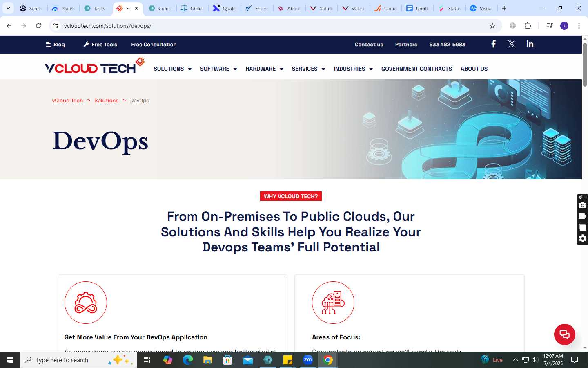588x368 pixels.
Task: Switch to the Tasks browser tab
Action: click(x=95, y=8)
